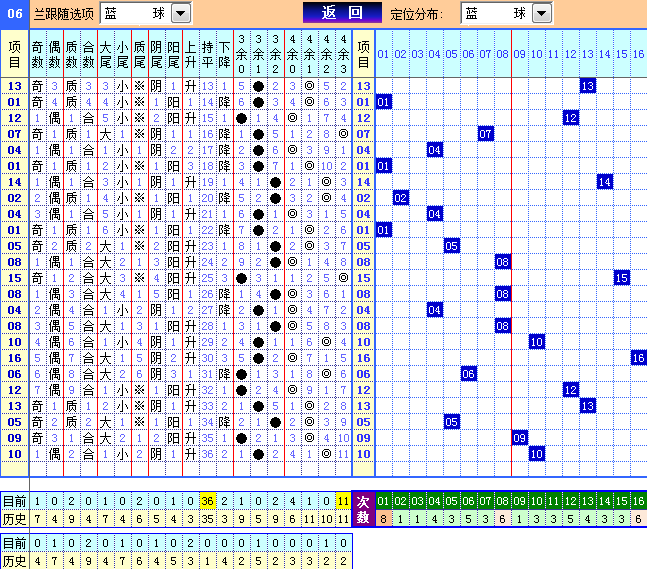This screenshot has height=569, width=647.
Task: Click the 奇数 column header
Action: (x=38, y=54)
